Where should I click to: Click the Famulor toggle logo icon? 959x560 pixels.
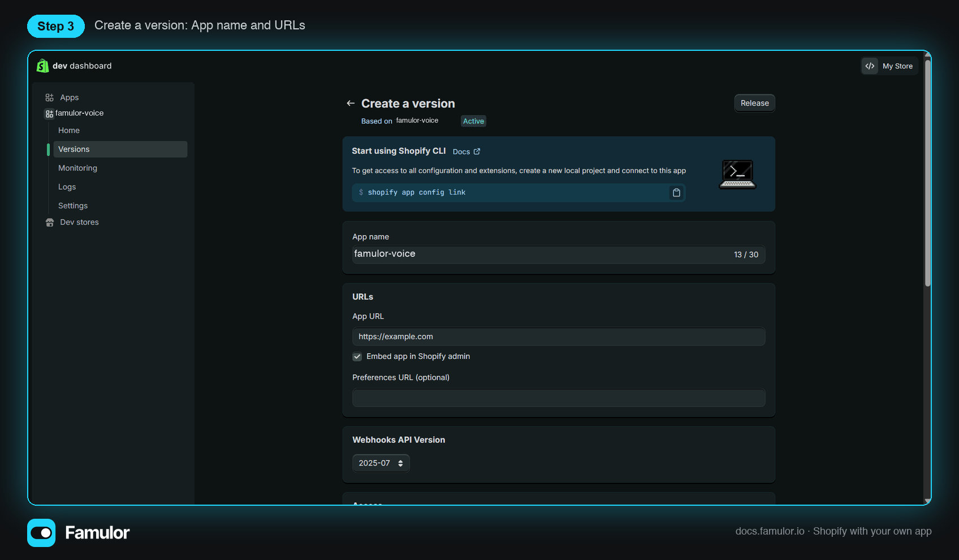(x=41, y=533)
